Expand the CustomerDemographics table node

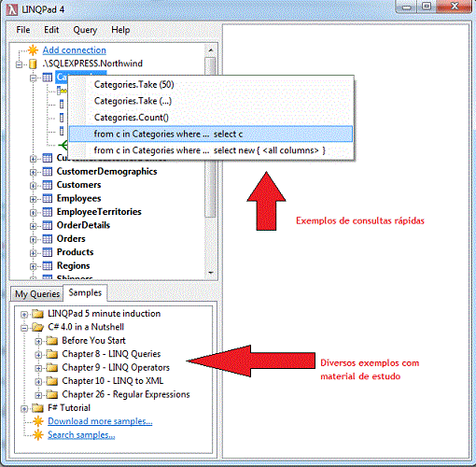33,172
